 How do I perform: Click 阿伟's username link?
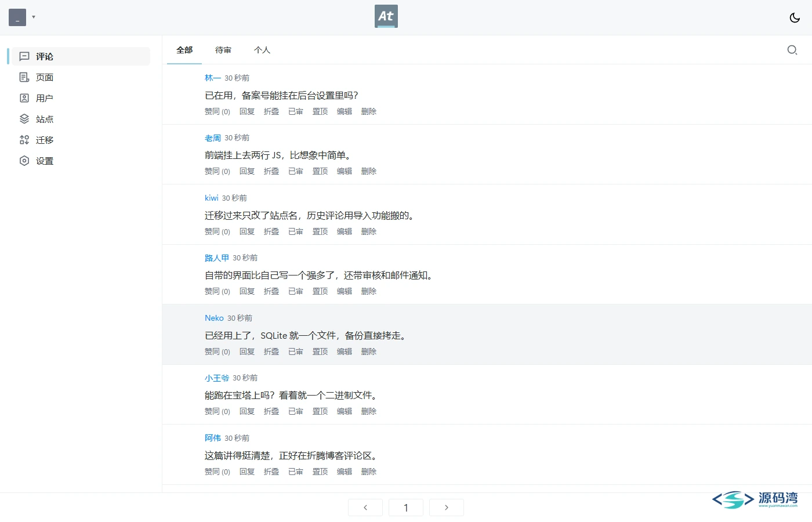pos(213,438)
